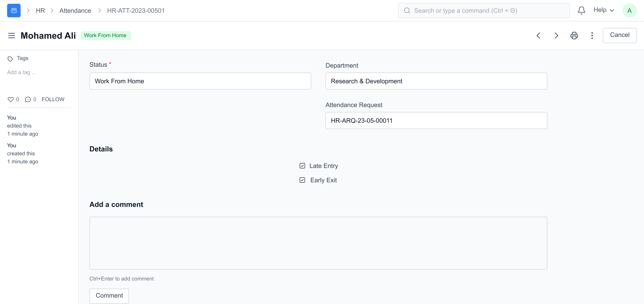The width and height of the screenshot is (644, 304).
Task: Click the Cancel button
Action: click(x=620, y=35)
